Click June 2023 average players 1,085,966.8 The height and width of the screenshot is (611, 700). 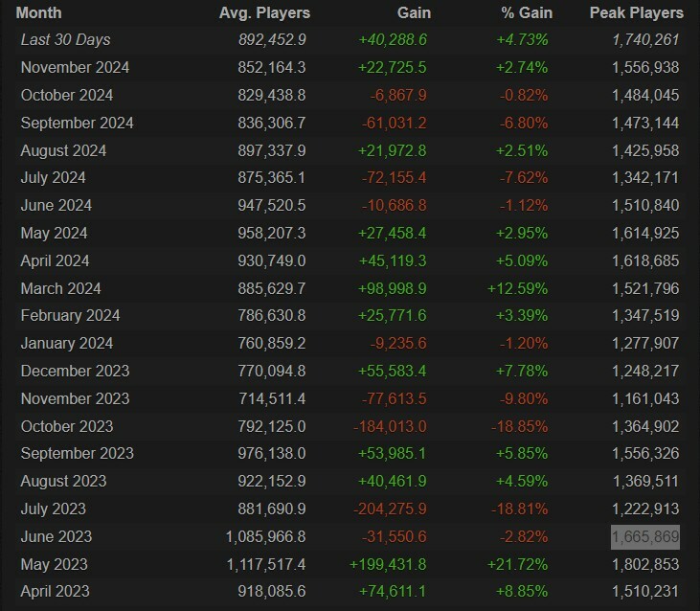pyautogui.click(x=265, y=537)
